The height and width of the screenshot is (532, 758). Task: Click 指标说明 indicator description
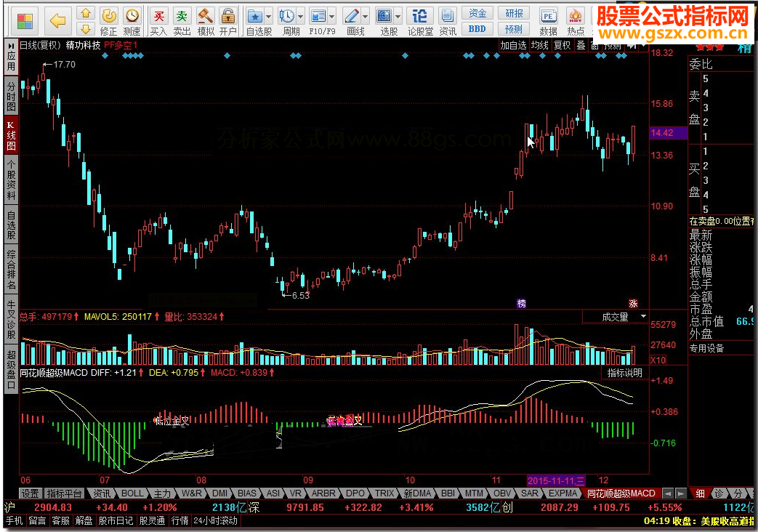624,373
